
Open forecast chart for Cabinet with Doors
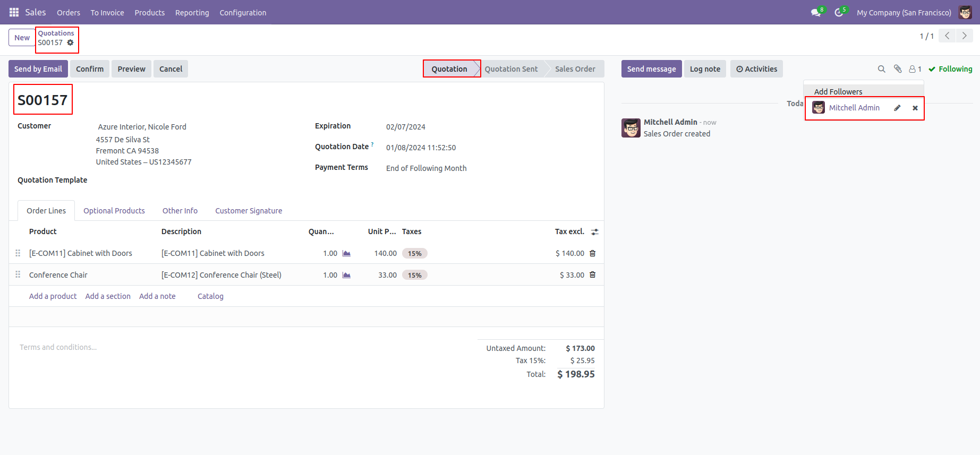pos(346,253)
